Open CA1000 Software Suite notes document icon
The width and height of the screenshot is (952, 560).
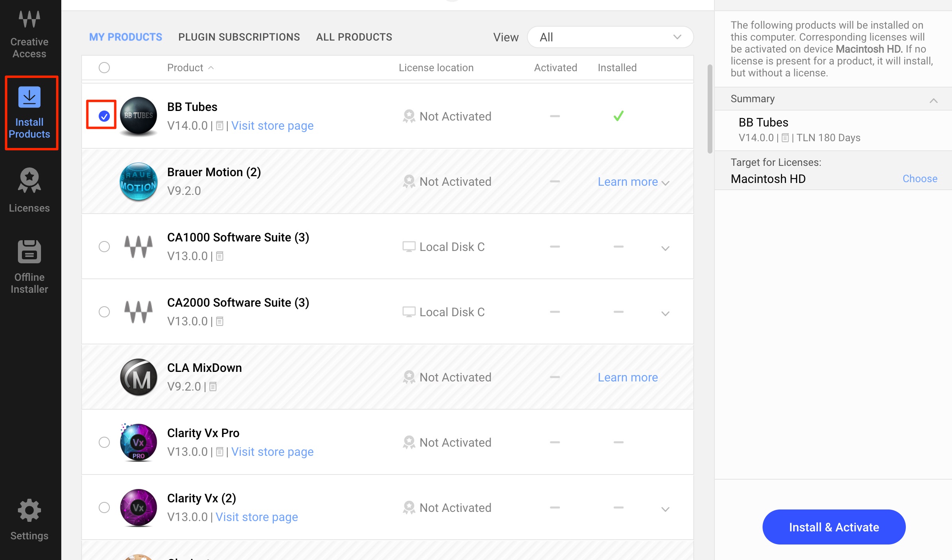tap(220, 256)
